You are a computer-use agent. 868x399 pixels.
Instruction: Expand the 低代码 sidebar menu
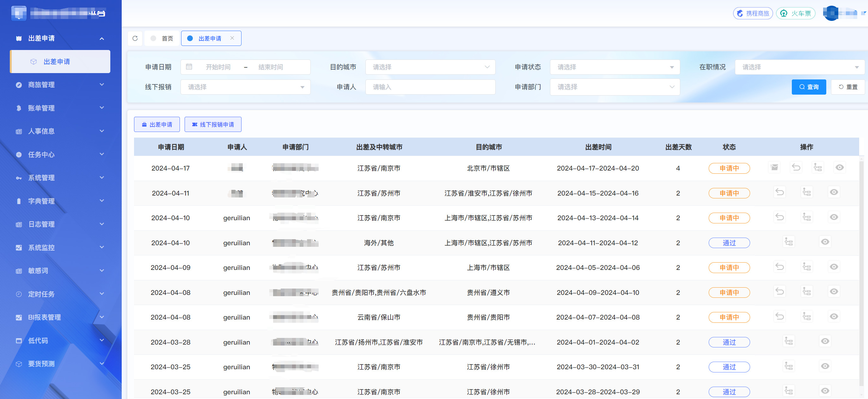point(61,341)
